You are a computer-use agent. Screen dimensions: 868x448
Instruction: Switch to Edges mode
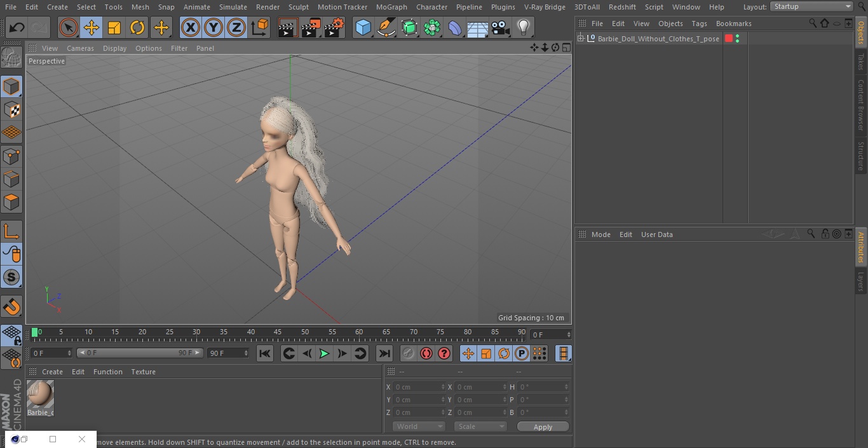click(x=11, y=179)
